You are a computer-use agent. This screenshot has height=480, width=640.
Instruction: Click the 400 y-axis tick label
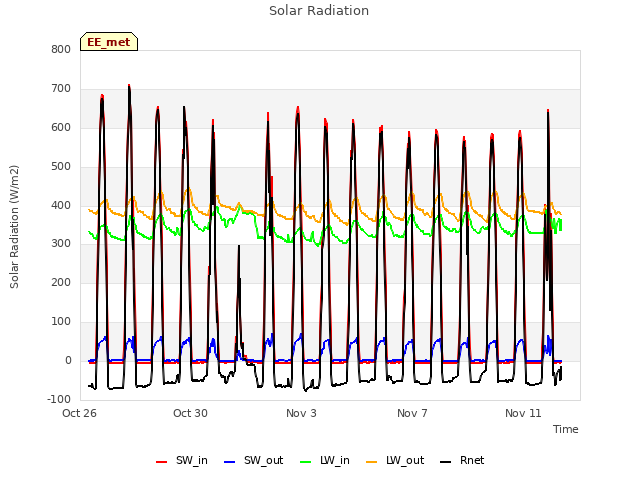click(61, 205)
